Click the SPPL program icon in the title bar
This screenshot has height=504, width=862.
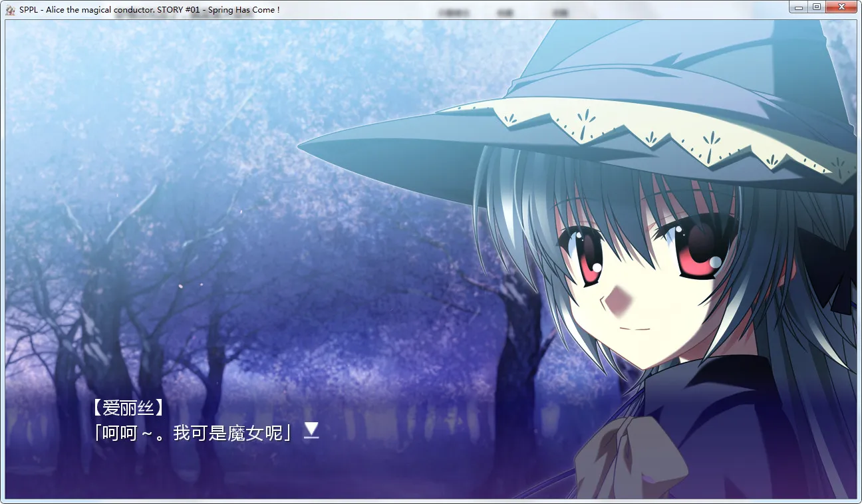click(9, 9)
